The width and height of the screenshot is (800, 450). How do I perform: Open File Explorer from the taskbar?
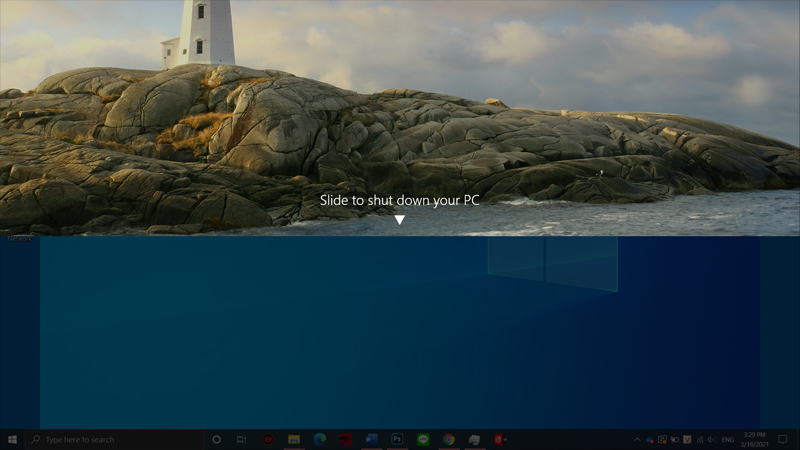(294, 439)
